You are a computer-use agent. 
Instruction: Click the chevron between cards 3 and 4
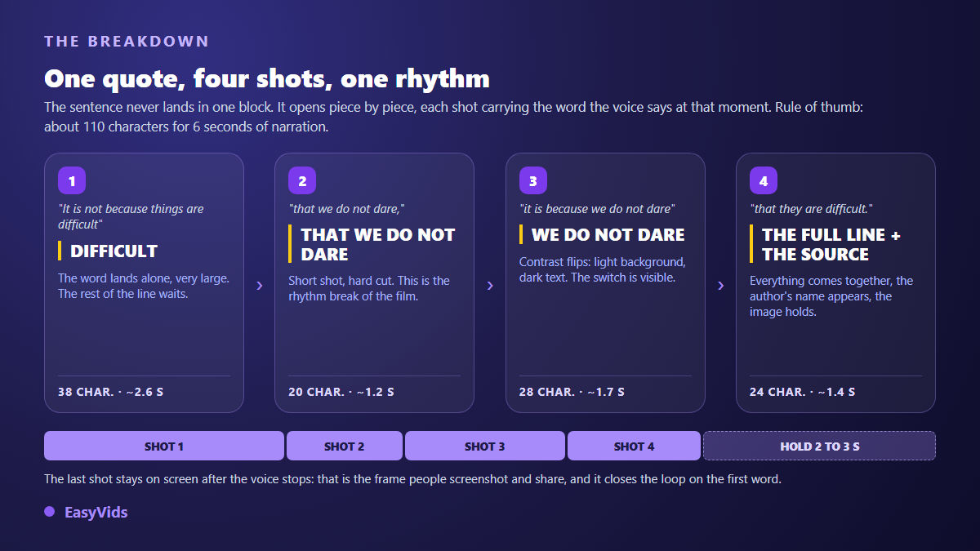pos(721,285)
